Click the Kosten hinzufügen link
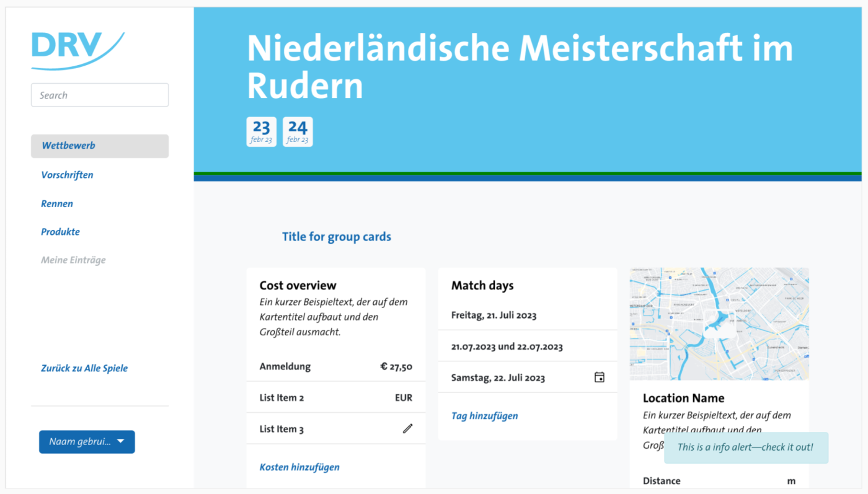 click(x=299, y=467)
